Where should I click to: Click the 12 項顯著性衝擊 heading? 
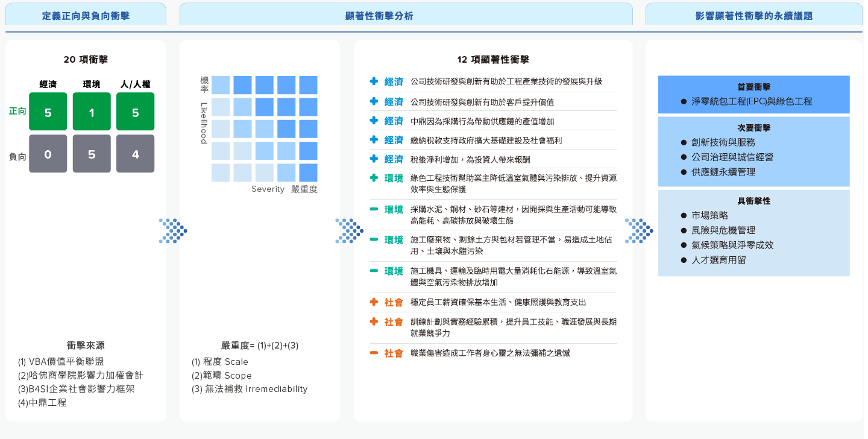pos(493,60)
